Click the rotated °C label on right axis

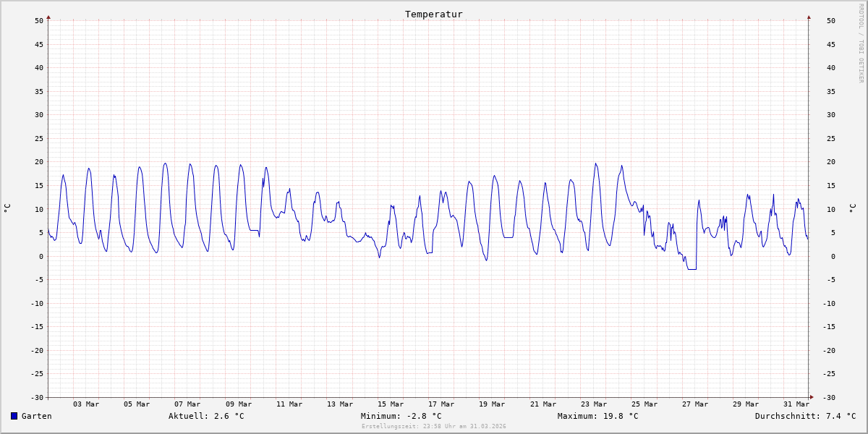pos(852,208)
